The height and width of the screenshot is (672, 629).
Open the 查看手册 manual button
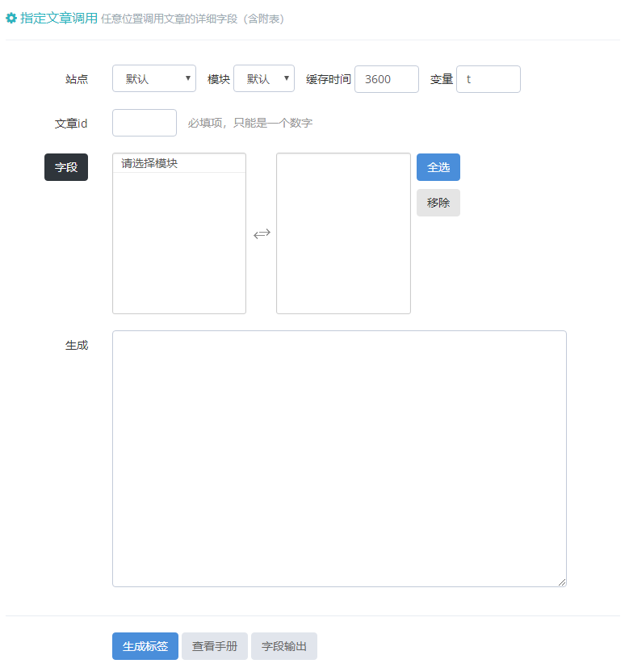[215, 646]
